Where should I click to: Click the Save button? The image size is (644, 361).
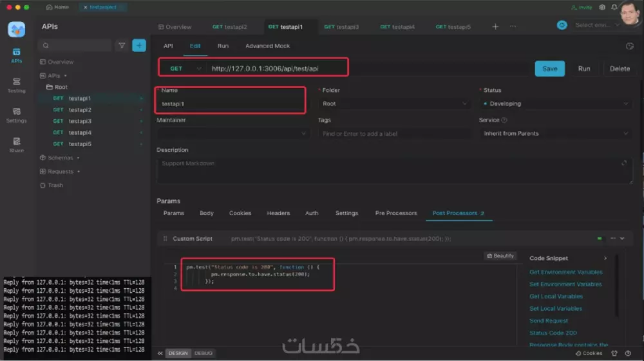point(549,68)
